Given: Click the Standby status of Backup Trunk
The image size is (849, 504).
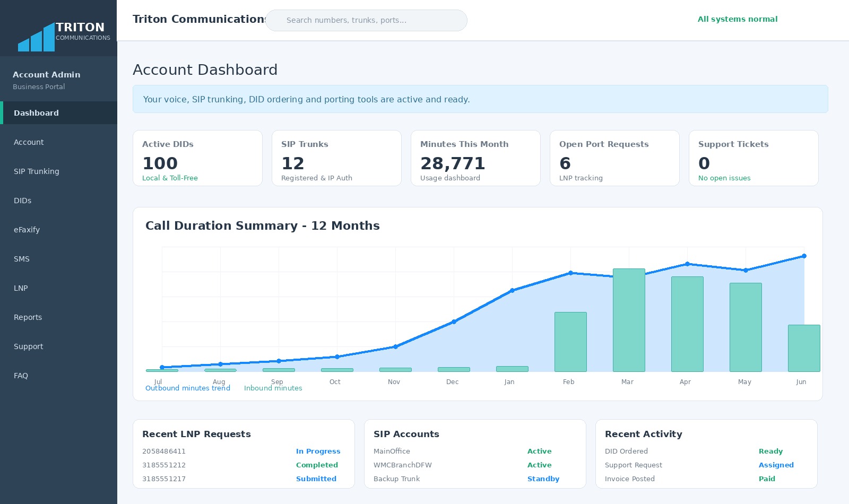Looking at the screenshot, I should [543, 479].
